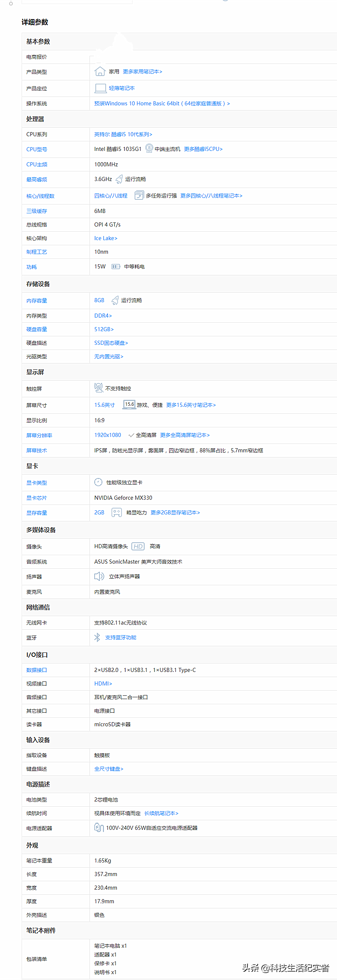Click the CPU型号 label link
The width and height of the screenshot is (337, 980).
[36, 149]
